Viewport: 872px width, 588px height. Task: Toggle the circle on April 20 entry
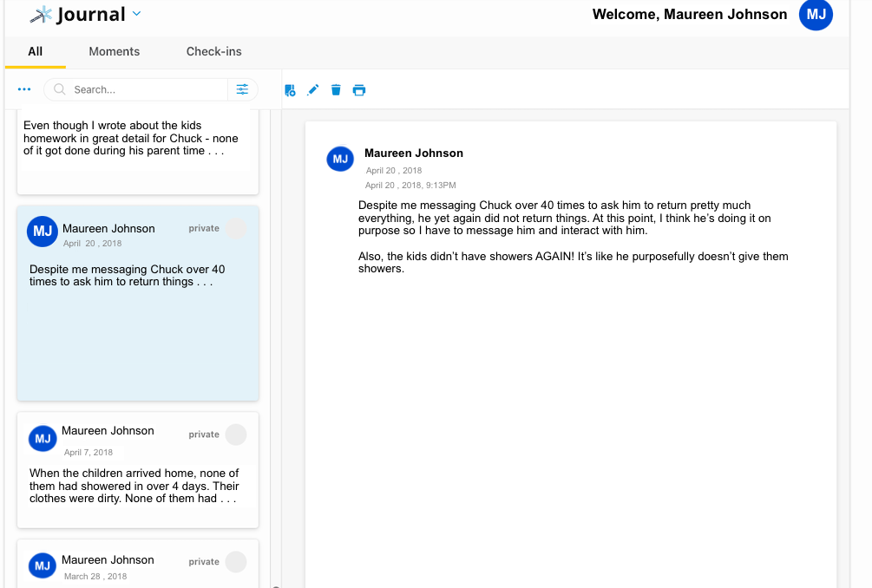tap(236, 228)
